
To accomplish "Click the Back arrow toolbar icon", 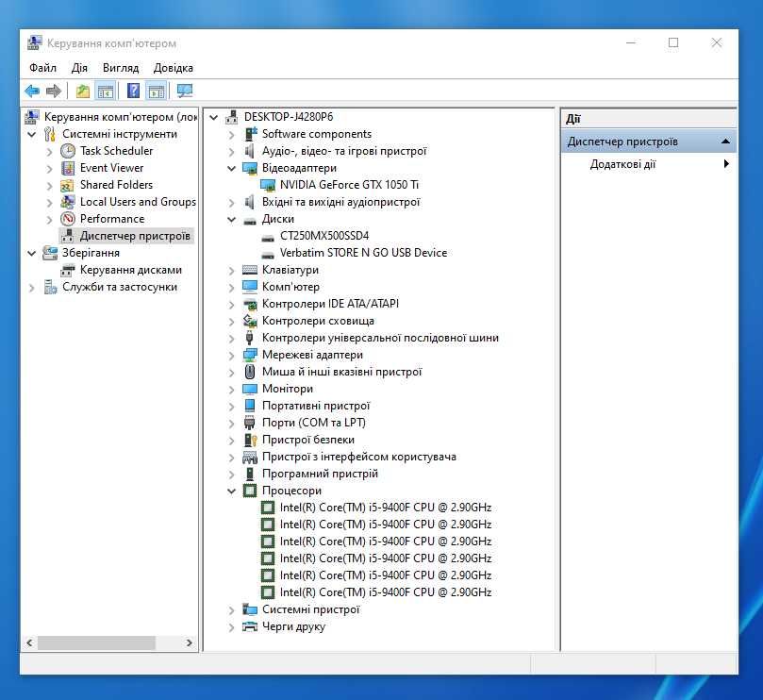I will click(32, 91).
